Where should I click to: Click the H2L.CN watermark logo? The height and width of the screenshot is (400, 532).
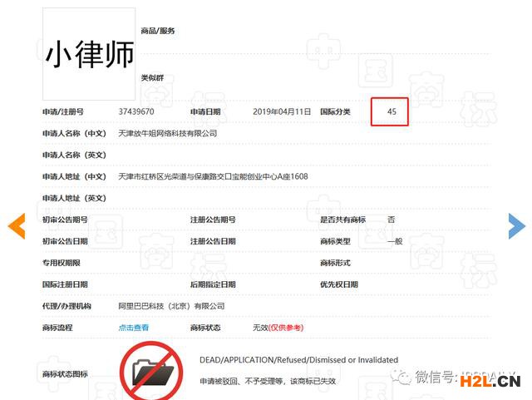(x=490, y=380)
